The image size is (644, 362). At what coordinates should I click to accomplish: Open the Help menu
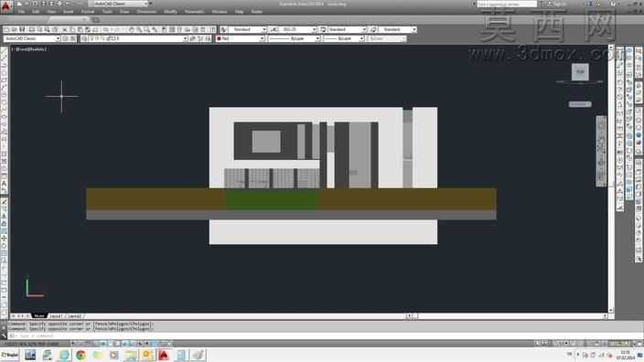(240, 12)
